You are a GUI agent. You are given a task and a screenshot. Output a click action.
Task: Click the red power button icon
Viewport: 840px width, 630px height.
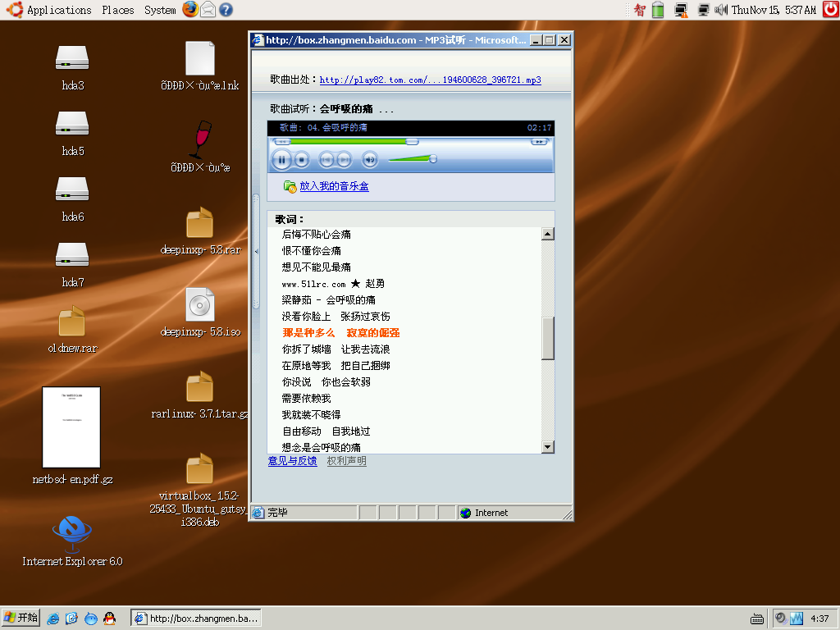click(830, 9)
